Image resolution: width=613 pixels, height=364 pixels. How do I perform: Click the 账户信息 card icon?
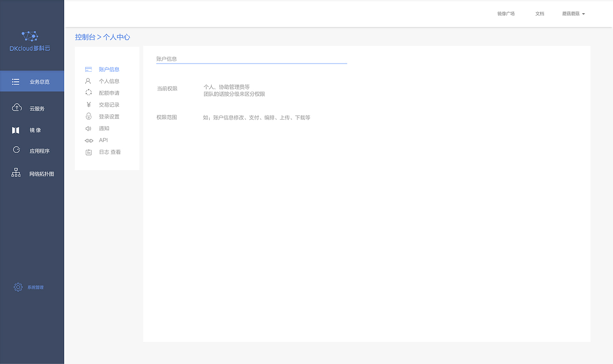pos(89,69)
